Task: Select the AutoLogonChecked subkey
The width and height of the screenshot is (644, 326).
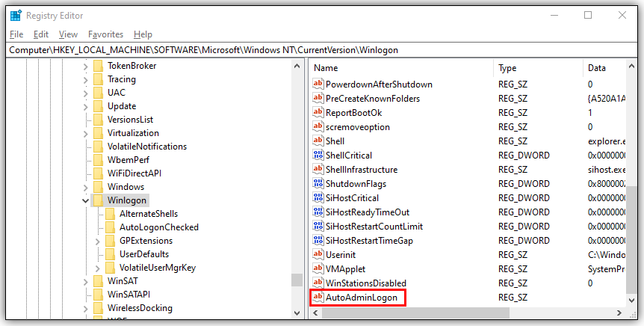Action: click(159, 227)
